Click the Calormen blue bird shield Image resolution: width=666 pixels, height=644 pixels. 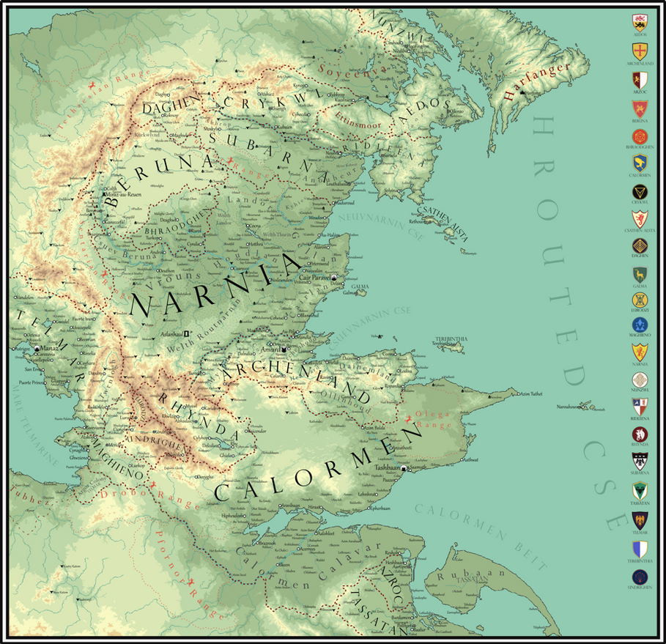(640, 163)
